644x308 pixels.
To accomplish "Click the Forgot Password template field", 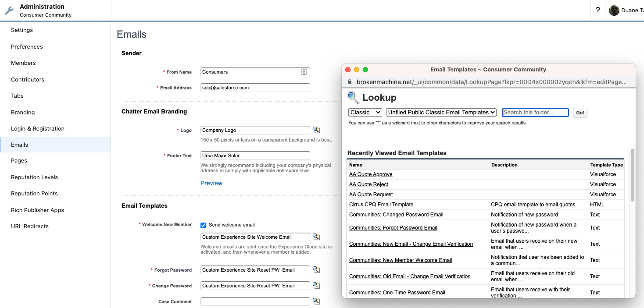I will 255,270.
